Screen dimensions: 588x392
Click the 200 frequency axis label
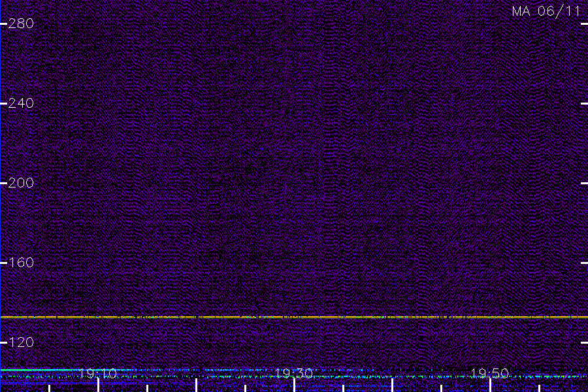[21, 183]
